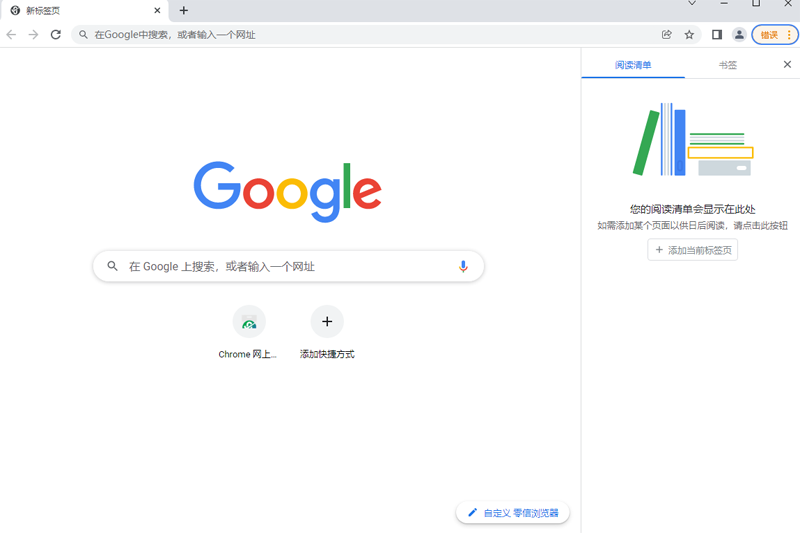The image size is (800, 533).
Task: Start voice search with microphone icon
Action: (463, 266)
